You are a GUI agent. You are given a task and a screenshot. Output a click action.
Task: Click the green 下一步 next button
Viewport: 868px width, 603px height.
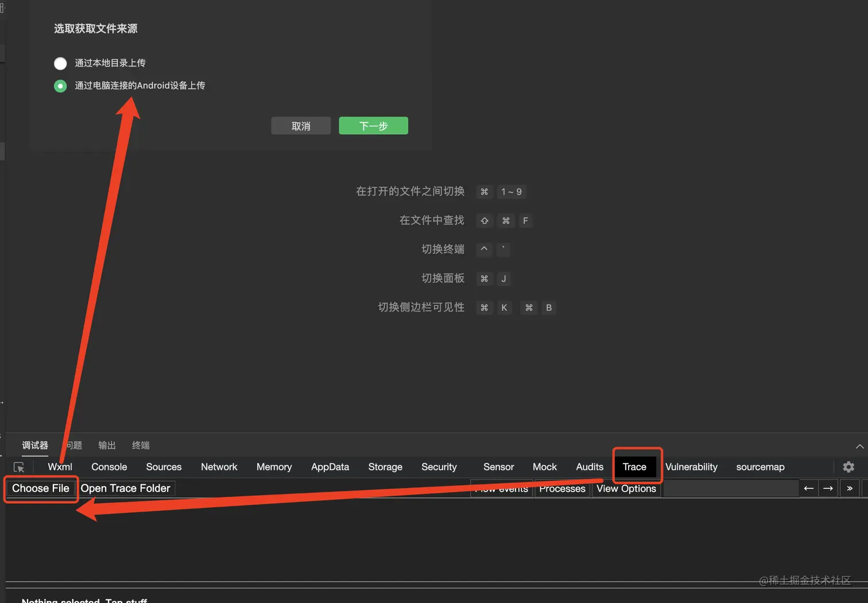[x=373, y=126]
